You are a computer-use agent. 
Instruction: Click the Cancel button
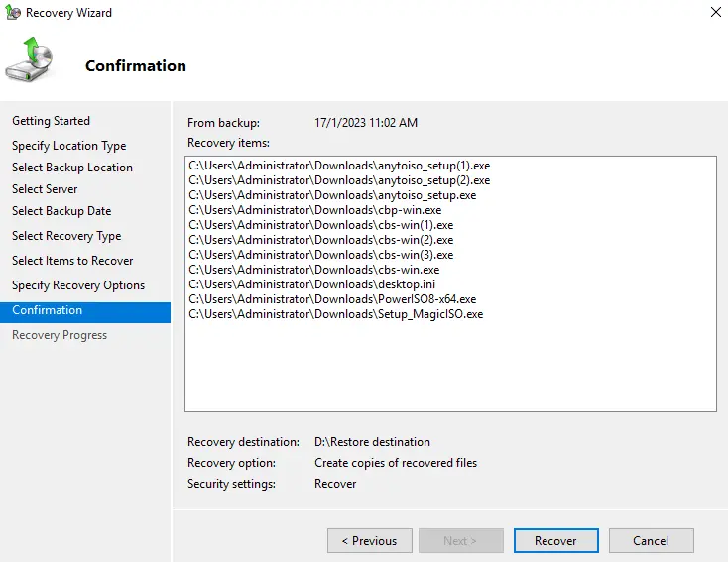[x=651, y=540]
